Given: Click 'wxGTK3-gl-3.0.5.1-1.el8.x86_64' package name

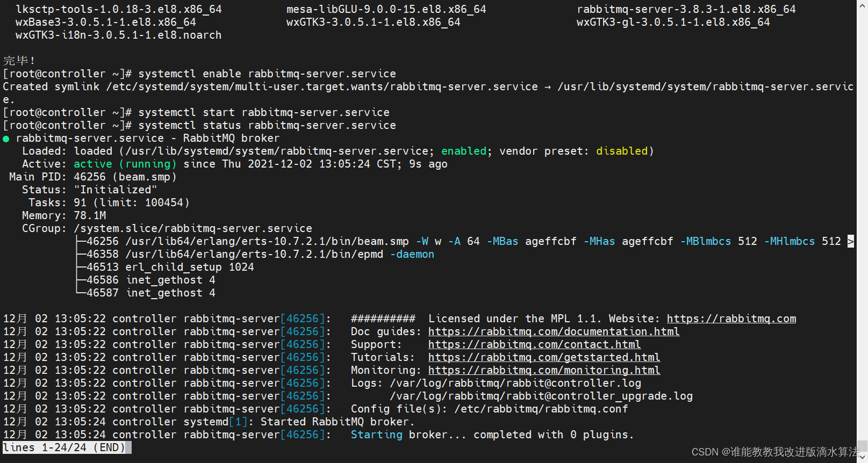Looking at the screenshot, I should (x=673, y=22).
